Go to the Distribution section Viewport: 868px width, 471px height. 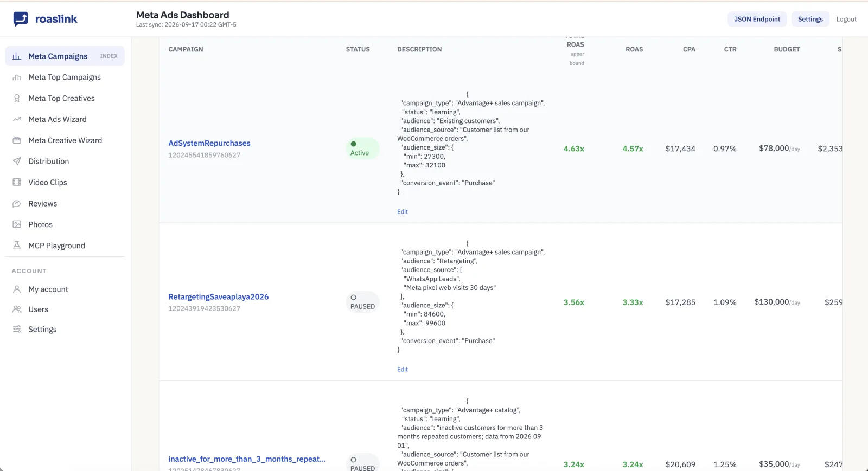point(65,162)
